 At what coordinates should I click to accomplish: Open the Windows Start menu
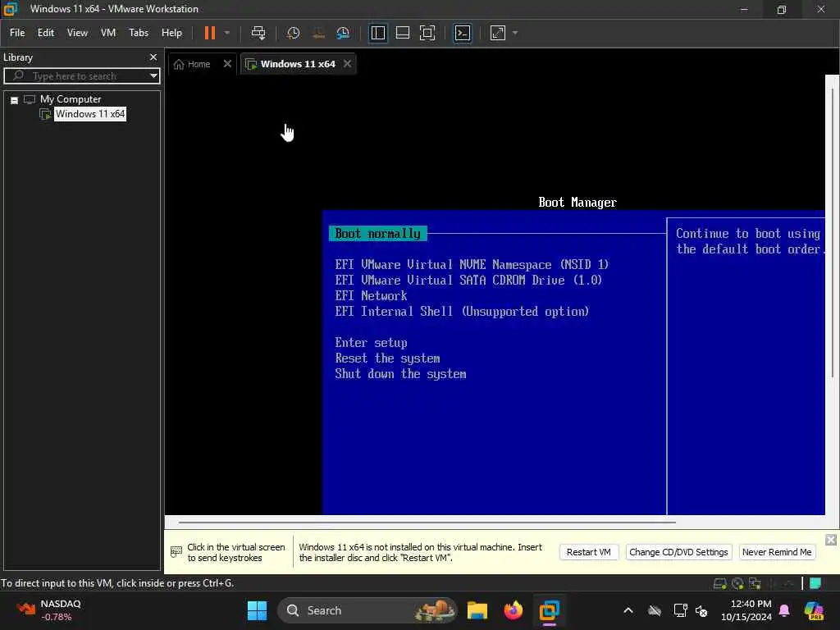[x=257, y=610]
